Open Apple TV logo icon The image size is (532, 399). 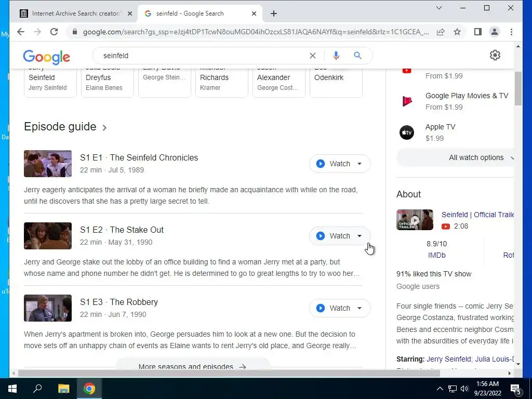(x=407, y=132)
